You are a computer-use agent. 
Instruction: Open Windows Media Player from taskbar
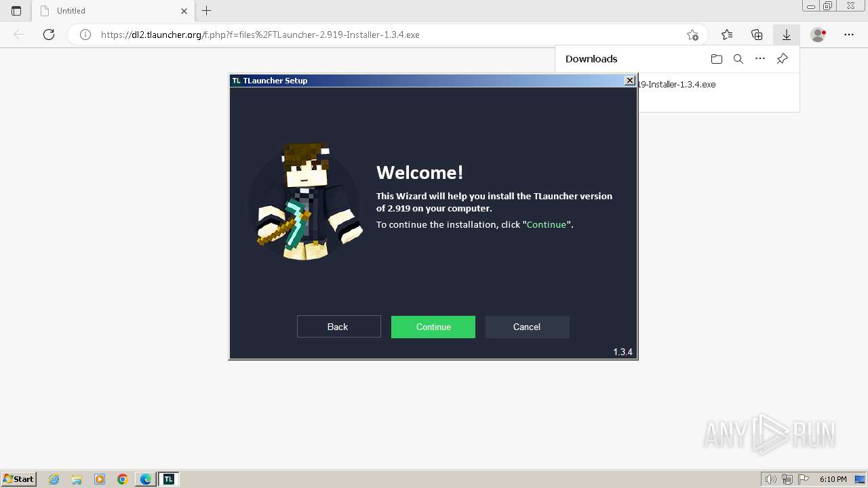(100, 479)
